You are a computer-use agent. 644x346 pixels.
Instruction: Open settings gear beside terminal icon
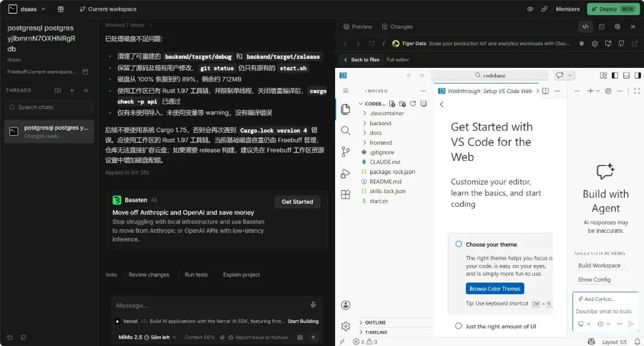click(617, 27)
